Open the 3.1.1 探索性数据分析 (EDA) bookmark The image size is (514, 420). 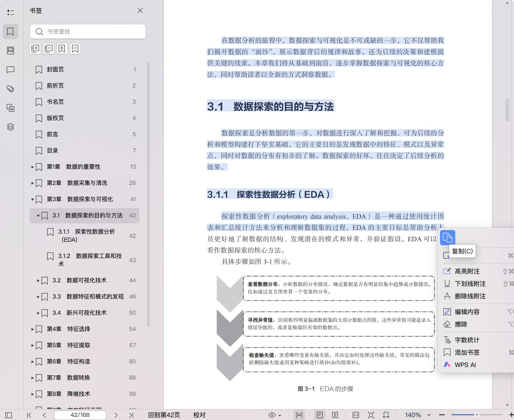84,236
